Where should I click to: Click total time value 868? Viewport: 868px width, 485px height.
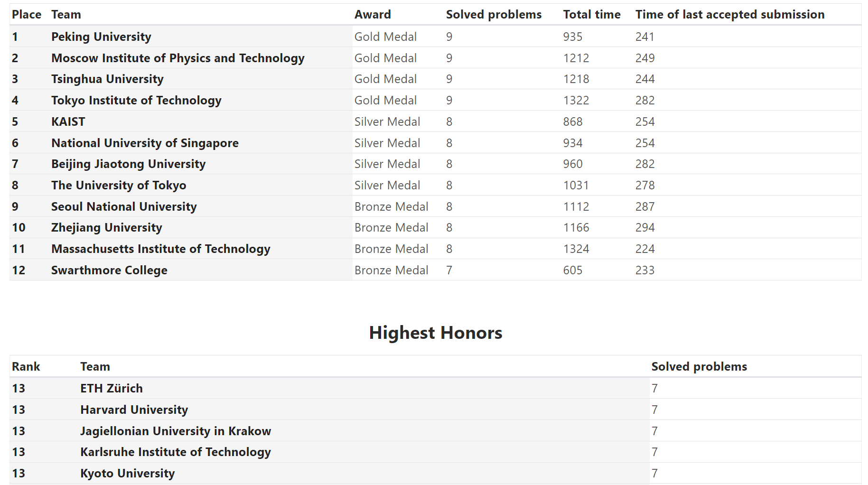click(573, 122)
